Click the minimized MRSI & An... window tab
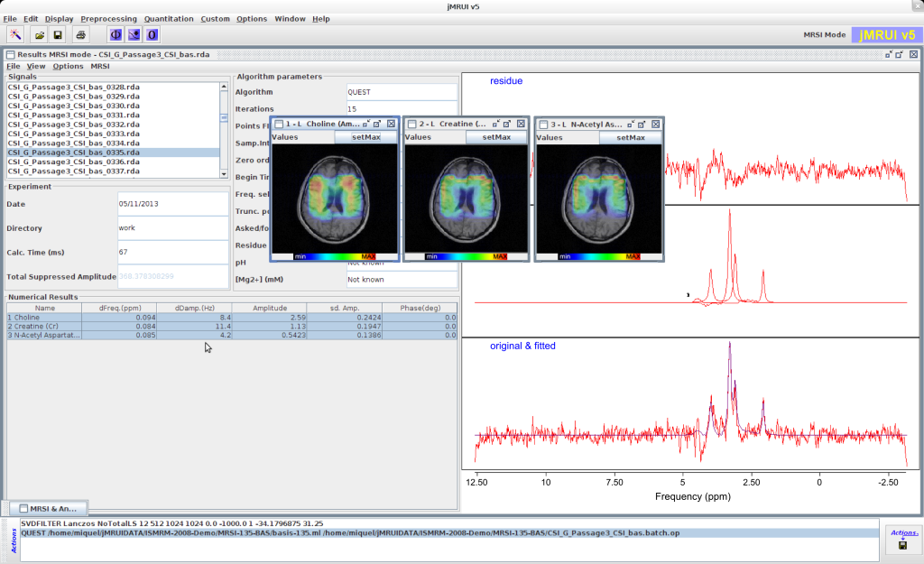The image size is (924, 564). coord(48,509)
